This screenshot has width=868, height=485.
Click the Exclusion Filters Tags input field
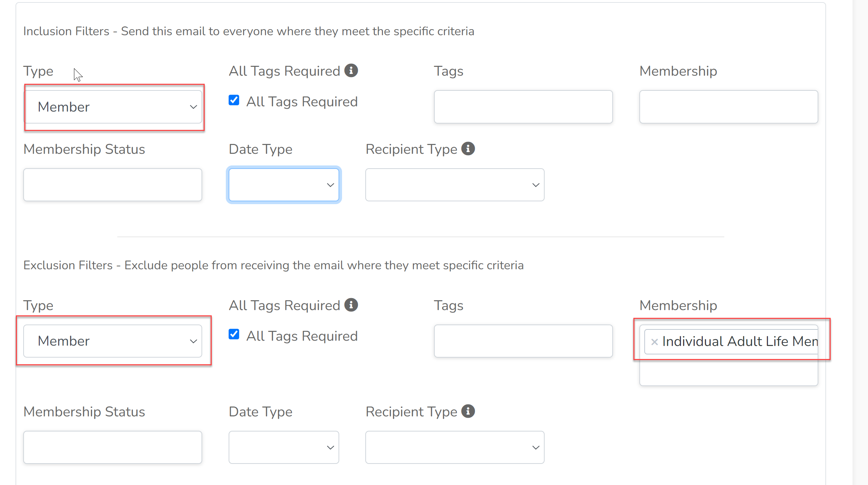[x=523, y=341]
